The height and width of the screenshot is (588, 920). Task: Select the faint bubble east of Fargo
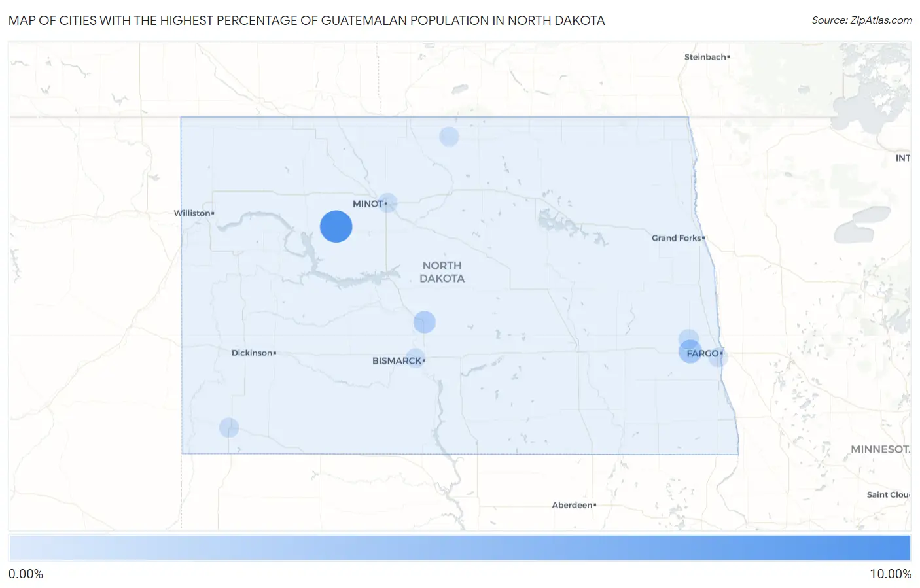(718, 357)
